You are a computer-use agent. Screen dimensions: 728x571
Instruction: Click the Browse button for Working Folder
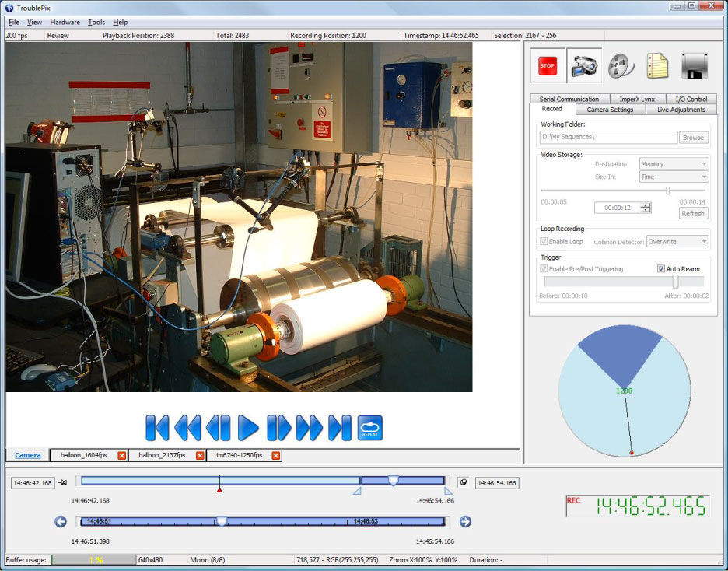coord(693,137)
